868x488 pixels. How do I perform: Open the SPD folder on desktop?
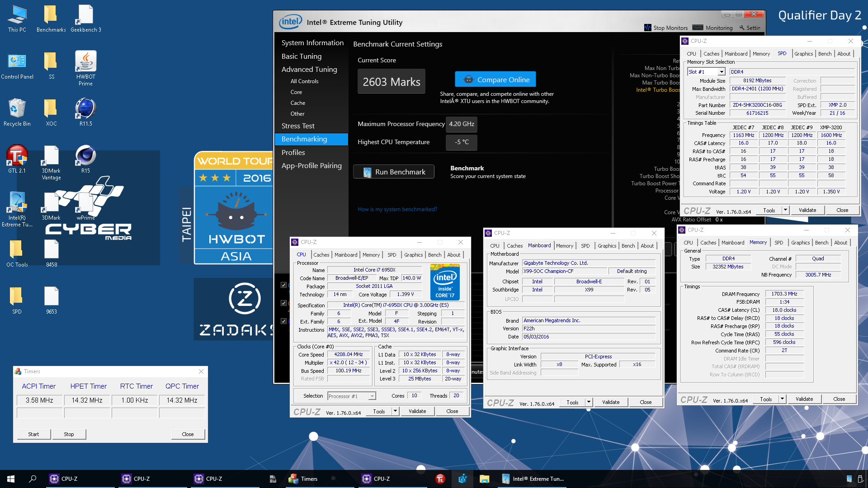pos(17,300)
